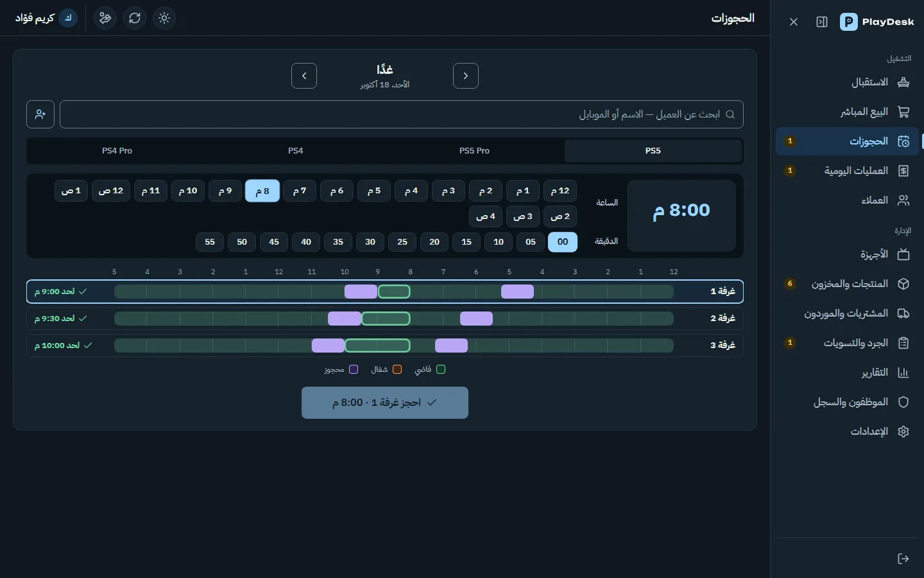Select غرفة 1 timeline row

(385, 292)
